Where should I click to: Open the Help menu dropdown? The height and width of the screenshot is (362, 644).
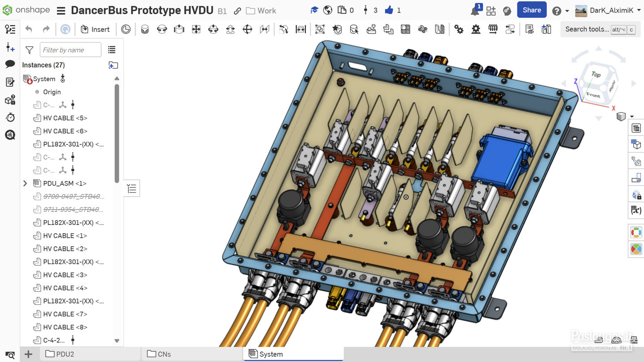560,11
